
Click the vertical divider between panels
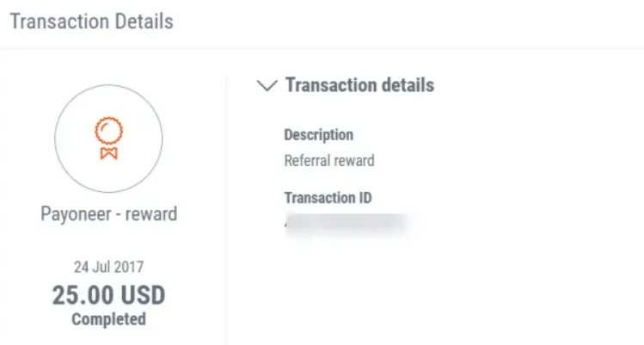point(226,206)
